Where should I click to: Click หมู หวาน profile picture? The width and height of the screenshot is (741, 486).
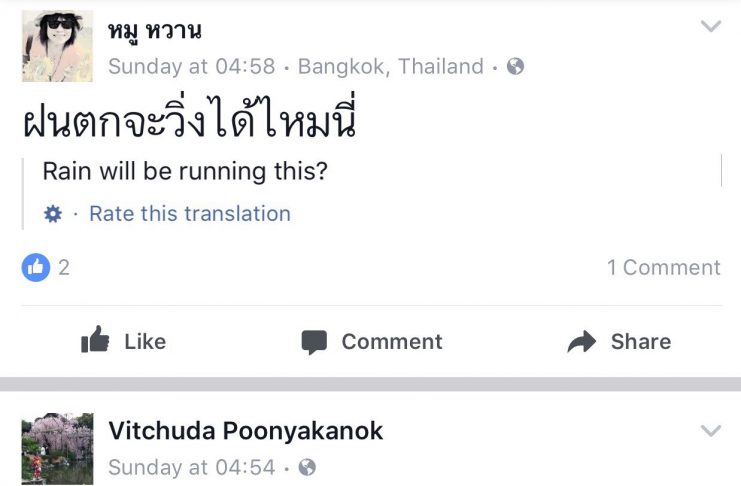click(57, 46)
